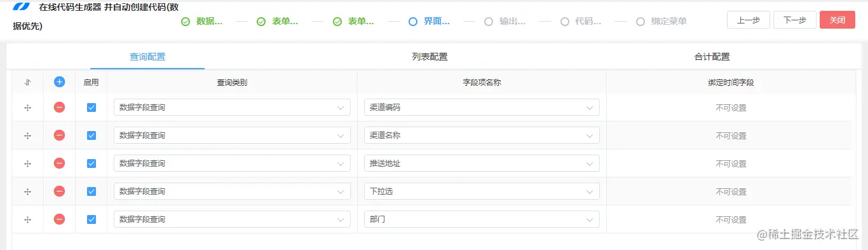The width and height of the screenshot is (868, 250).
Task: Click the 查询类别 column header
Action: [x=232, y=83]
